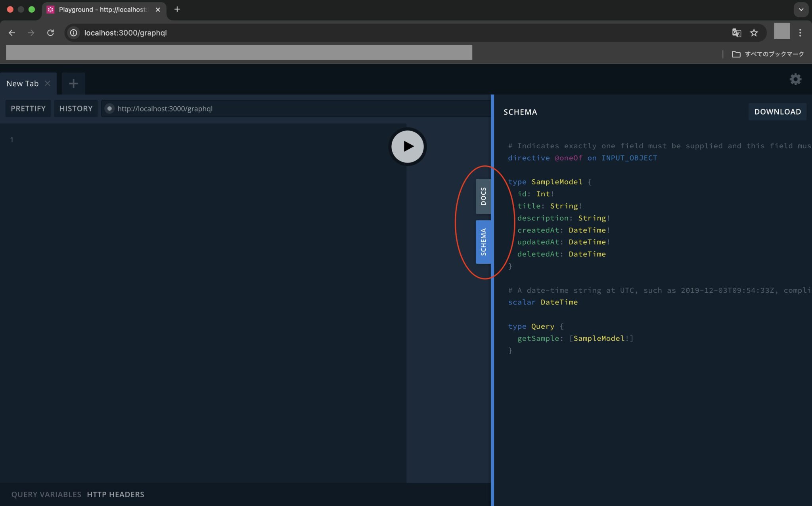Open the HISTORY panel
This screenshot has width=812, height=506.
pos(75,108)
